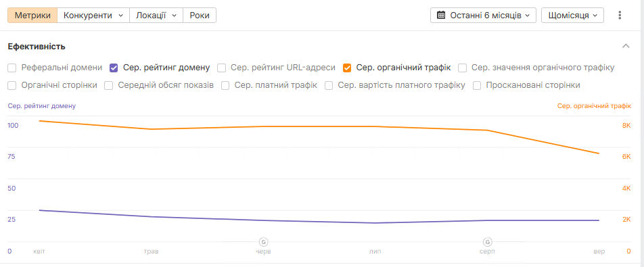Check the Сер. платний трафік option
This screenshot has width=644, height=267.
(x=225, y=86)
